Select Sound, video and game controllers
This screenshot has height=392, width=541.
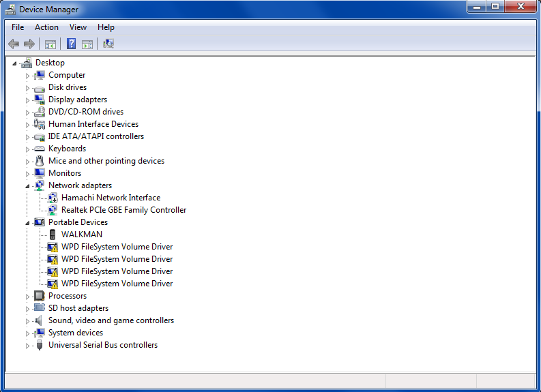pyautogui.click(x=111, y=320)
